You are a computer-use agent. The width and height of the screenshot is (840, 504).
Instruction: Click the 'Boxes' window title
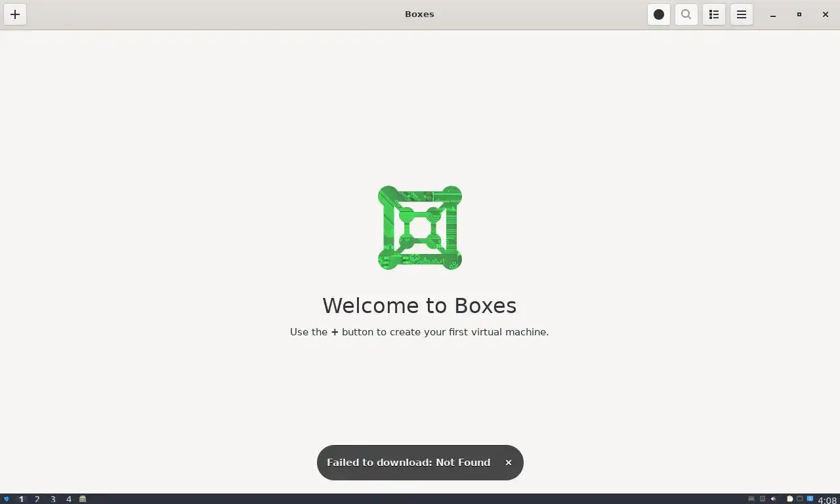[x=419, y=14]
